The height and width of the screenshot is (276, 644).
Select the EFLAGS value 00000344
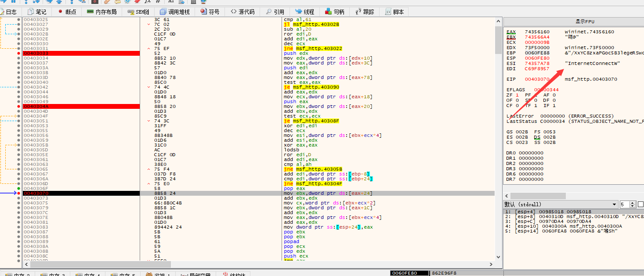[546, 90]
